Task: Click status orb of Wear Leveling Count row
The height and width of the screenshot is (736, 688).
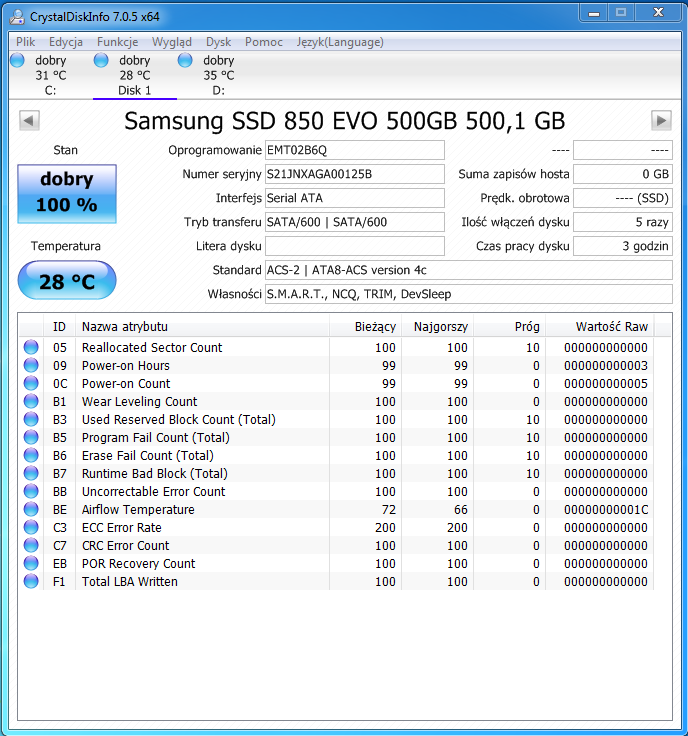Action: [x=31, y=401]
